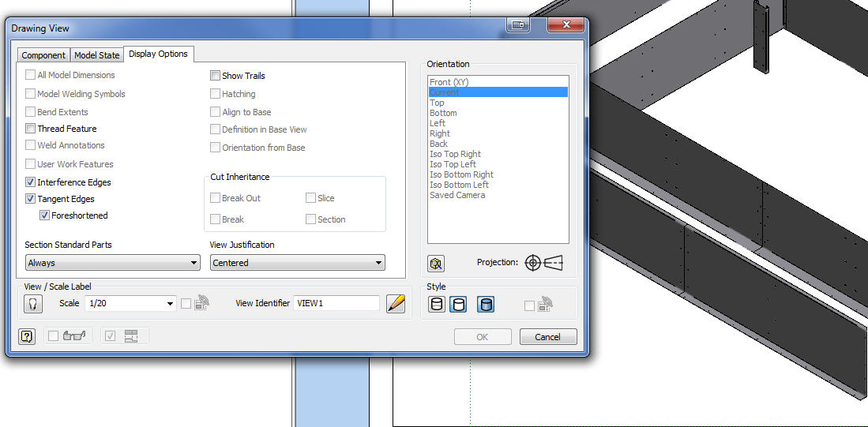Select orthographic projection icon
The image size is (868, 427).
(x=532, y=263)
